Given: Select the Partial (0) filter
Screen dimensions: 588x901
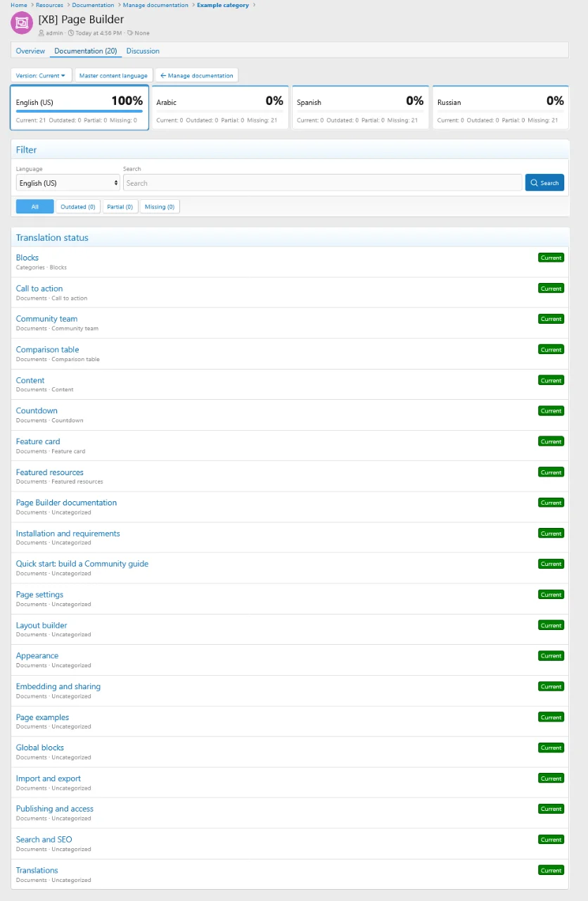Looking at the screenshot, I should pyautogui.click(x=120, y=207).
